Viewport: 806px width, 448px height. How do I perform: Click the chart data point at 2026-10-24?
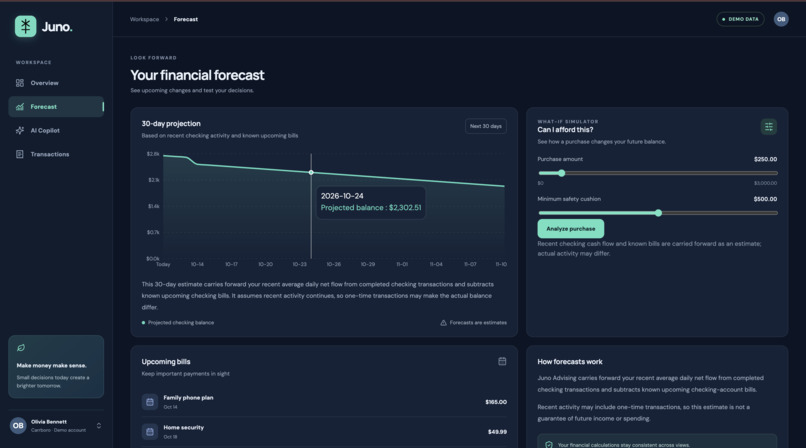pyautogui.click(x=311, y=173)
